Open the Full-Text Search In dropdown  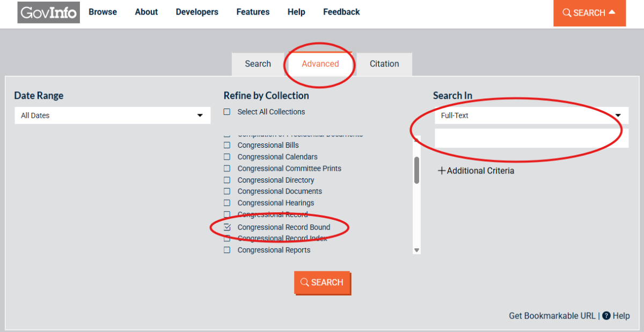(531, 116)
